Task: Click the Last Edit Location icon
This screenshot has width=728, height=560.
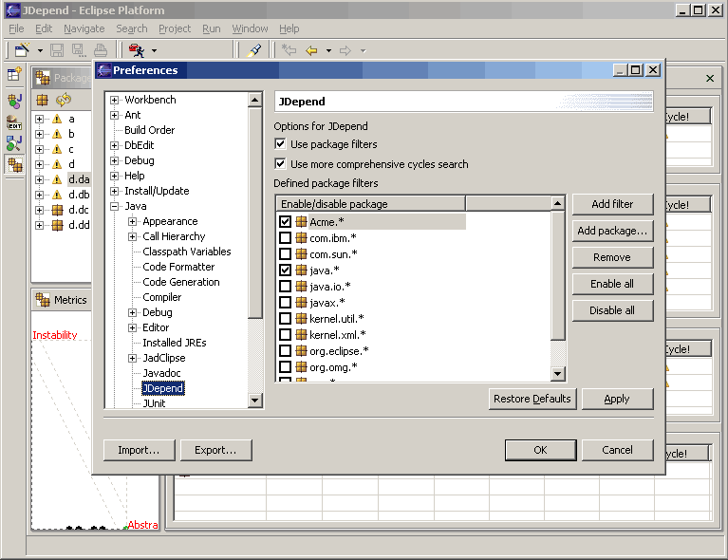Action: [289, 49]
